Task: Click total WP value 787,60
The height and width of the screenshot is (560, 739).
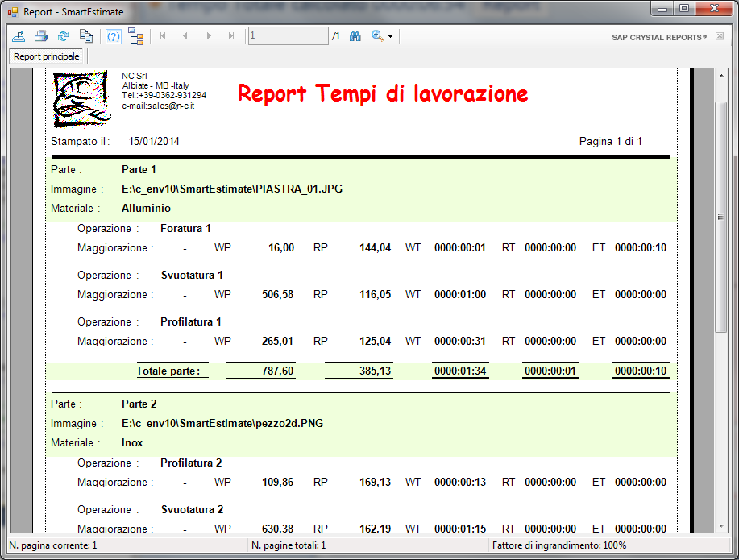Action: [277, 371]
